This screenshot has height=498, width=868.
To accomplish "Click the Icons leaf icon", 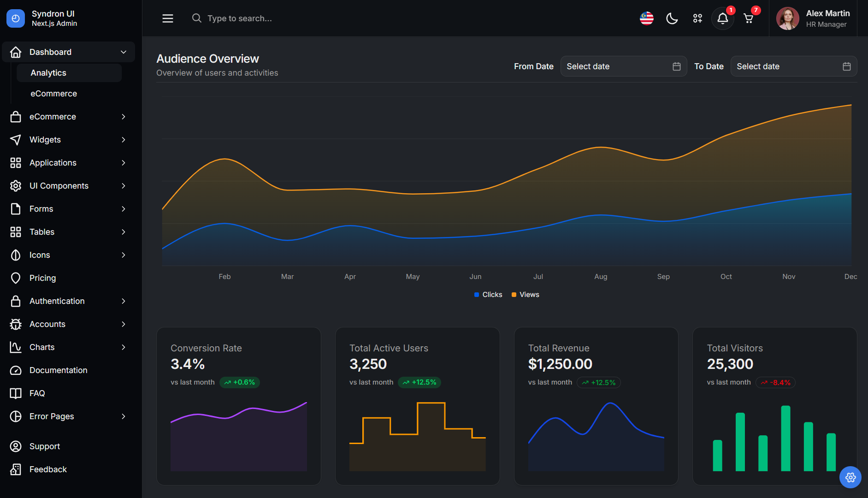I will tap(16, 255).
